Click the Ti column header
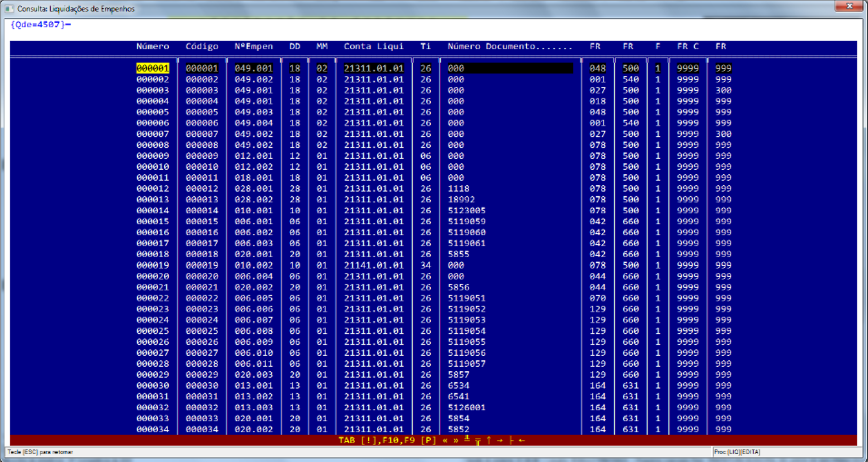Viewport: 868px width, 462px height. click(425, 46)
